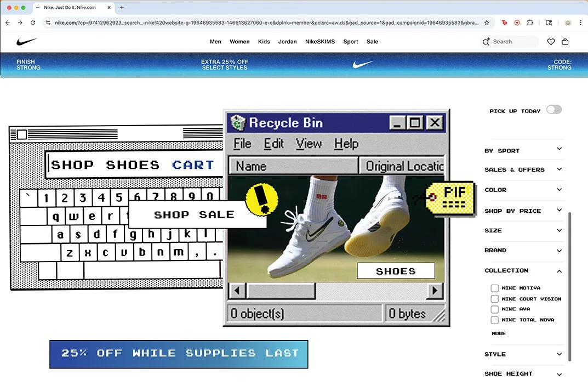Click the swoosh logo in the blue promo banner
This screenshot has height=391, width=588.
pos(362,64)
